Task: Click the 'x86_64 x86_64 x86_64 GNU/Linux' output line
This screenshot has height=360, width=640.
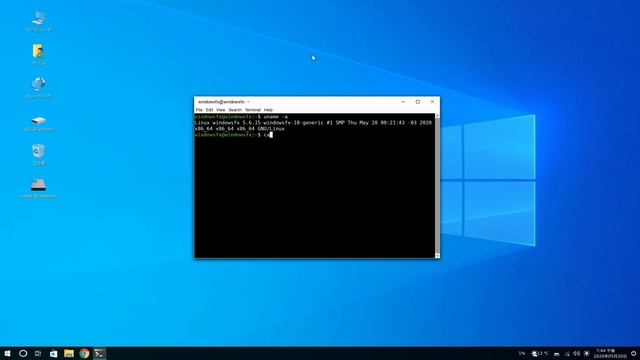Action: coord(240,129)
